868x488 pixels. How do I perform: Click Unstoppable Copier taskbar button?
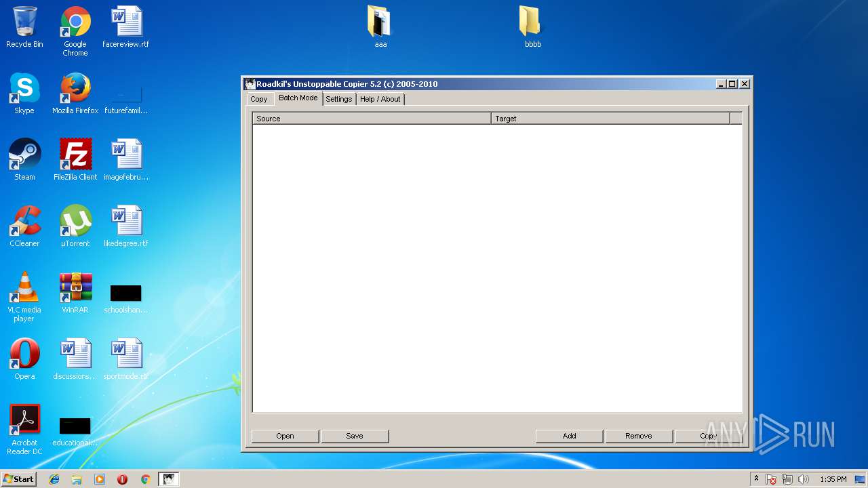coord(169,479)
